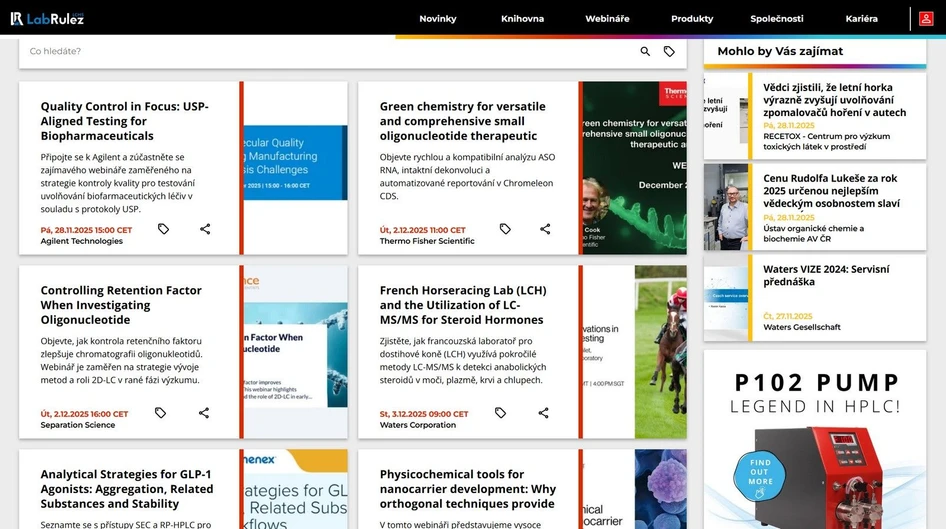Open the Knihovna menu item
Viewport: 946px width, 529px height.
[522, 19]
